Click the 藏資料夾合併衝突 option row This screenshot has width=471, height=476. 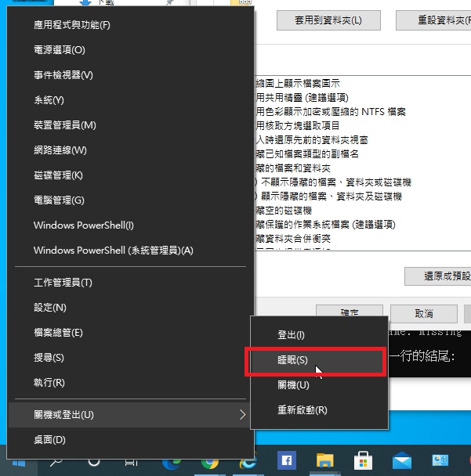[293, 239]
